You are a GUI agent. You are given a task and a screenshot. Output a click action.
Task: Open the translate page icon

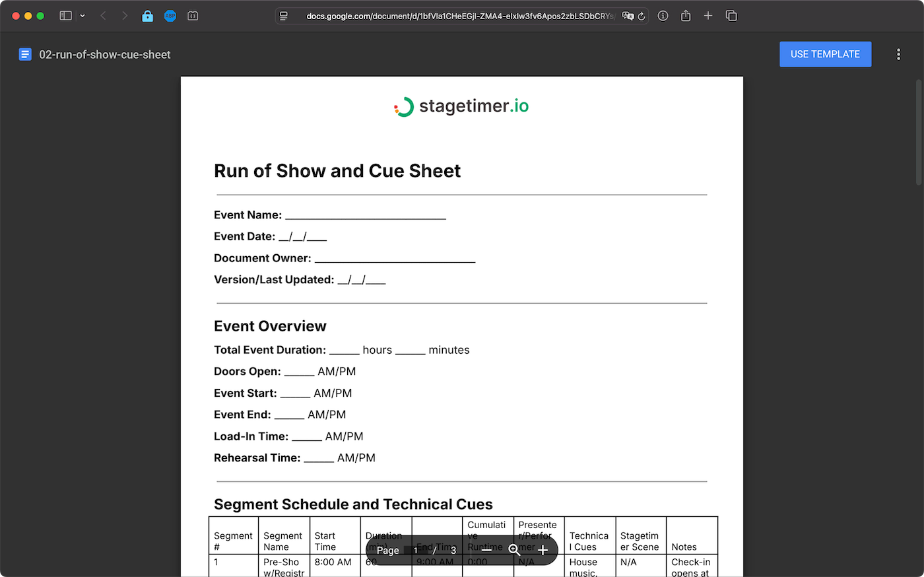[x=628, y=15]
